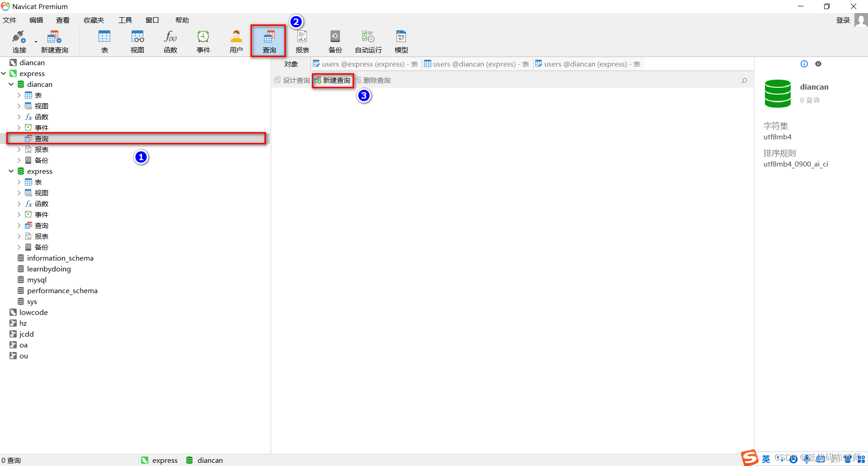The height and width of the screenshot is (466, 868).
Task: Open the 工具 menu
Action: pos(125,20)
